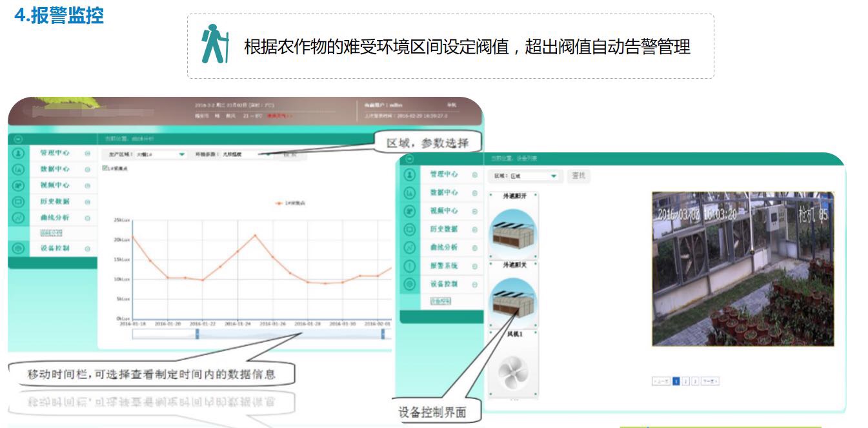This screenshot has width=868, height=428.
Task: Expand 历史数据 arrow in curve analysis window
Action: pyautogui.click(x=87, y=201)
